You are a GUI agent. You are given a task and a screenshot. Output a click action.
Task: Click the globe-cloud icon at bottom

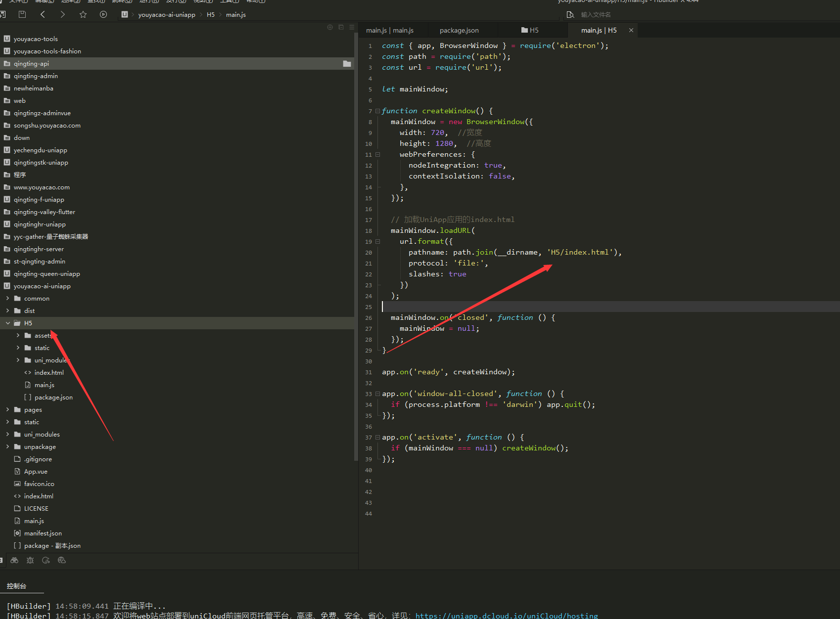pos(62,560)
